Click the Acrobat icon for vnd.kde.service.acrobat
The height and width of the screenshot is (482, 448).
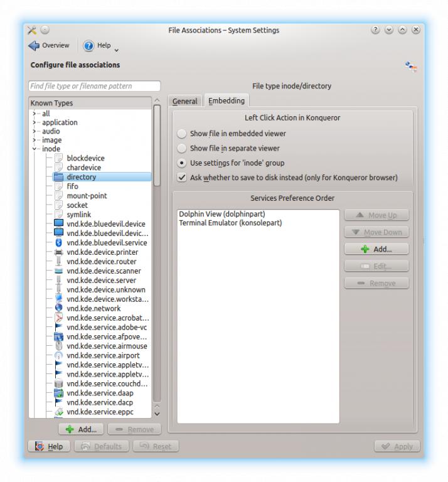tap(58, 318)
